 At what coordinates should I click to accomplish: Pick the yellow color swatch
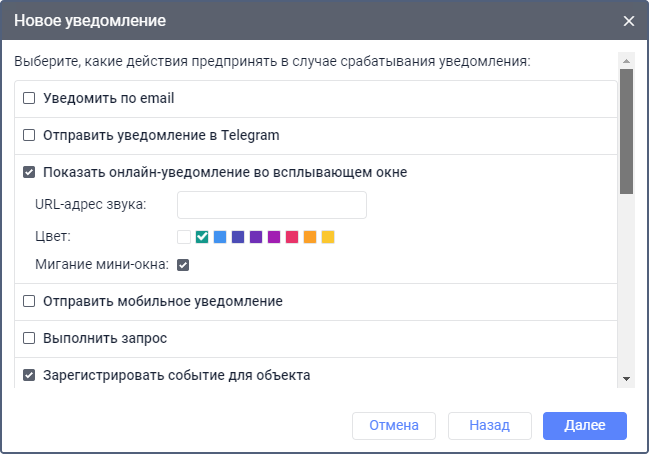328,237
